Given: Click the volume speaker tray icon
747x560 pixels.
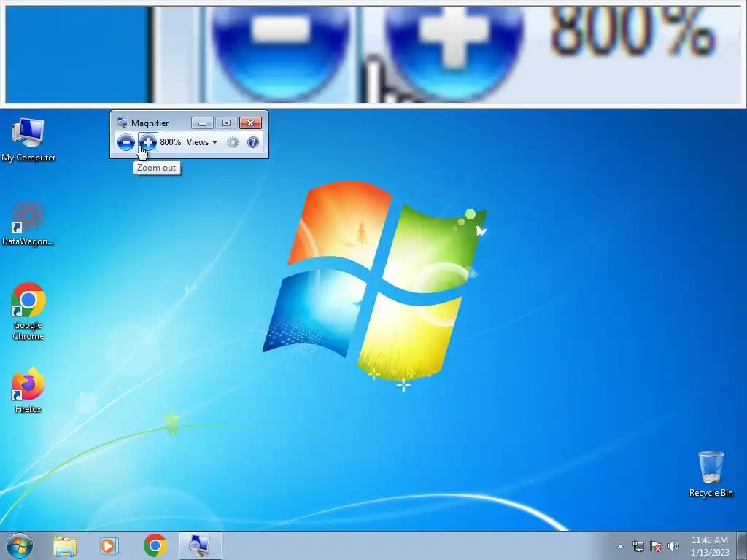Looking at the screenshot, I should pos(673,546).
